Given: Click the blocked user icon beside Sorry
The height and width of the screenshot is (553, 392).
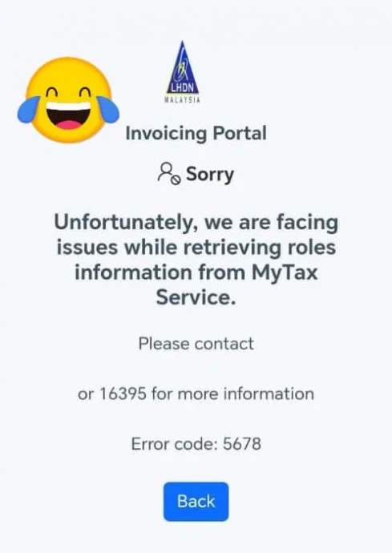Looking at the screenshot, I should click(x=169, y=174).
